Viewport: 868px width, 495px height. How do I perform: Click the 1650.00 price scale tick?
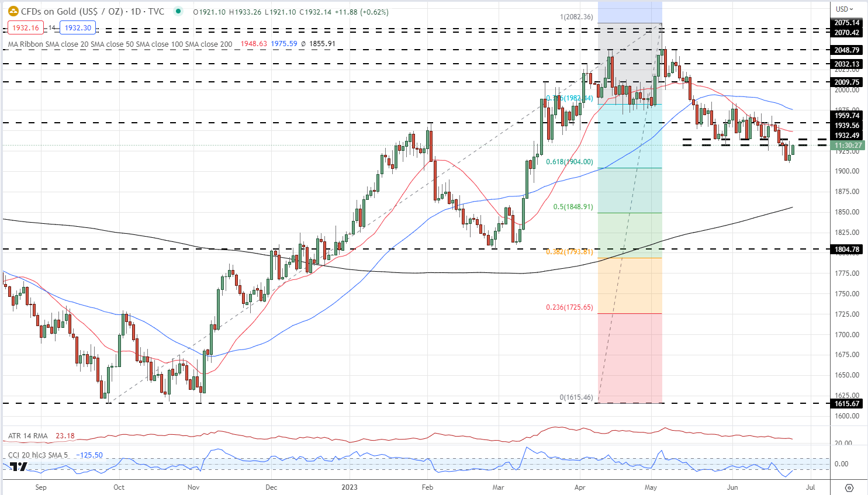[x=846, y=375]
